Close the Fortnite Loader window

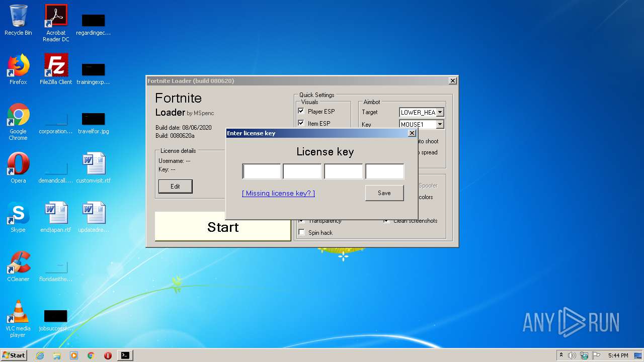pyautogui.click(x=452, y=81)
